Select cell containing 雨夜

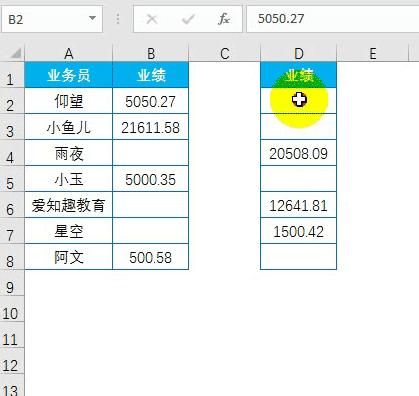point(69,153)
